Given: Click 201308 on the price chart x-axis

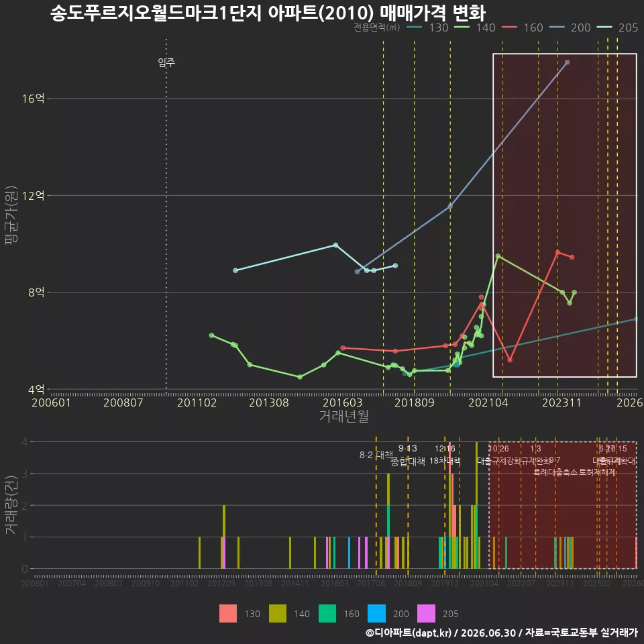Looking at the screenshot, I should (x=269, y=402).
